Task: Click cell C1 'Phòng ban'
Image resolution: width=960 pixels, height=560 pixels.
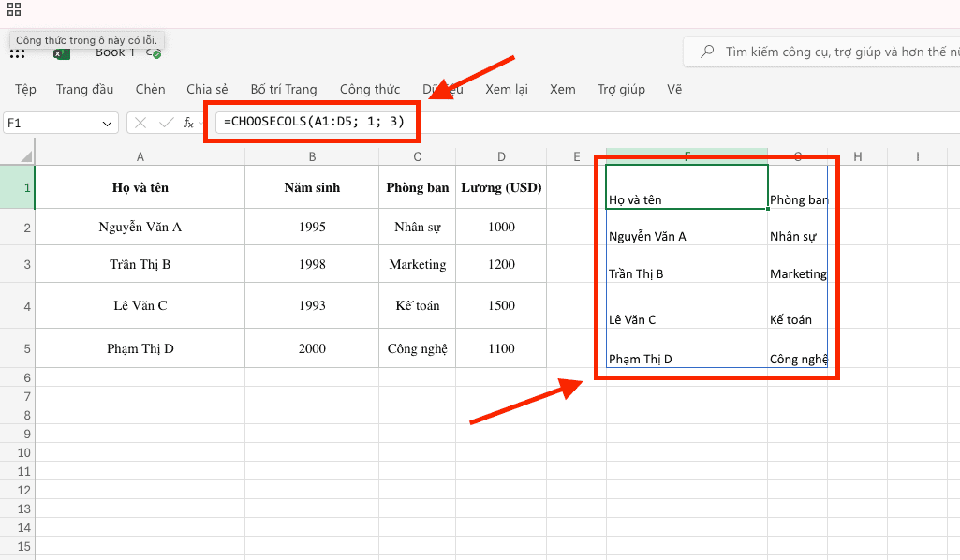Action: [x=418, y=187]
